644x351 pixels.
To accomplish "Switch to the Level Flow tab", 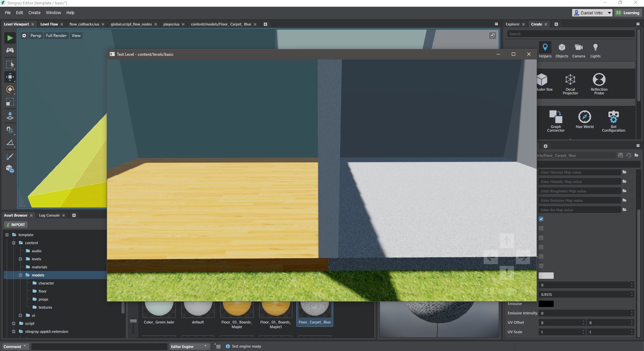I will point(49,24).
